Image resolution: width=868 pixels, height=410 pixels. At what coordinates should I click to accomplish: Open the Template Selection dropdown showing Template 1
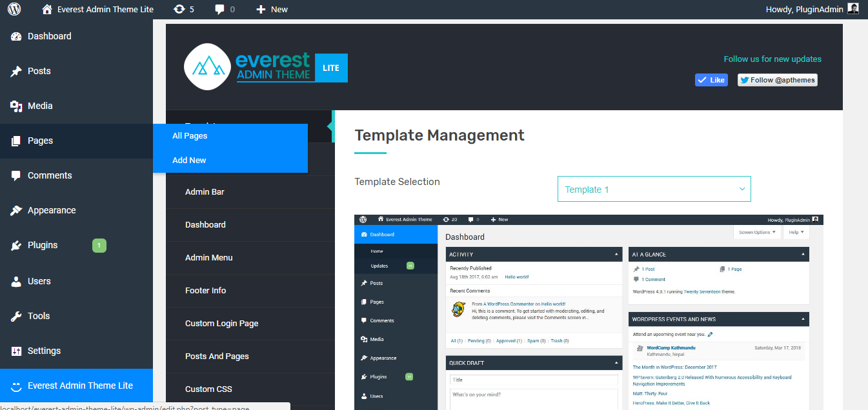654,189
